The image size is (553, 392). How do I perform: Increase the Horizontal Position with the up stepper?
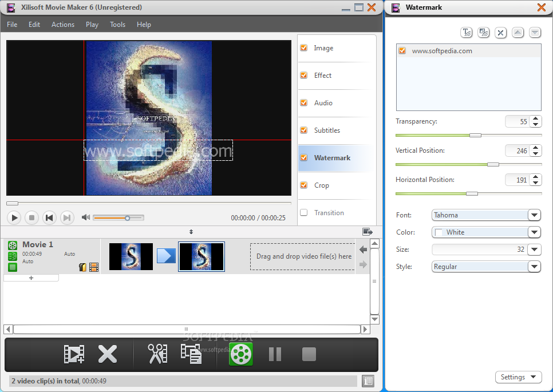coord(536,177)
